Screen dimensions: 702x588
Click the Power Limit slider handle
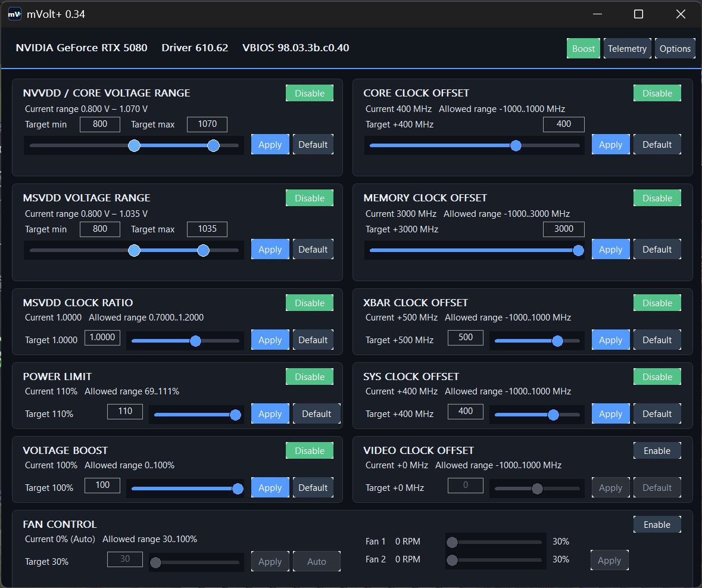pyautogui.click(x=236, y=415)
